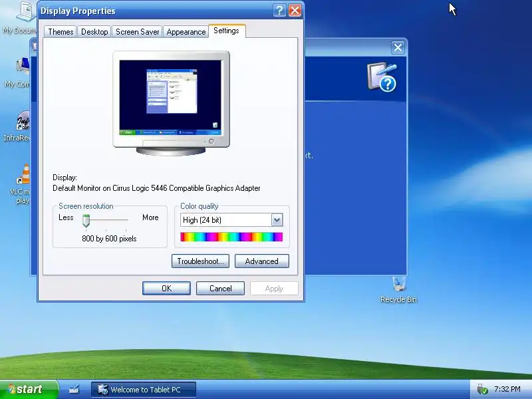Viewport: 532px width, 399px height.
Task: Close the Welcome to Tablet PC window
Action: click(398, 47)
